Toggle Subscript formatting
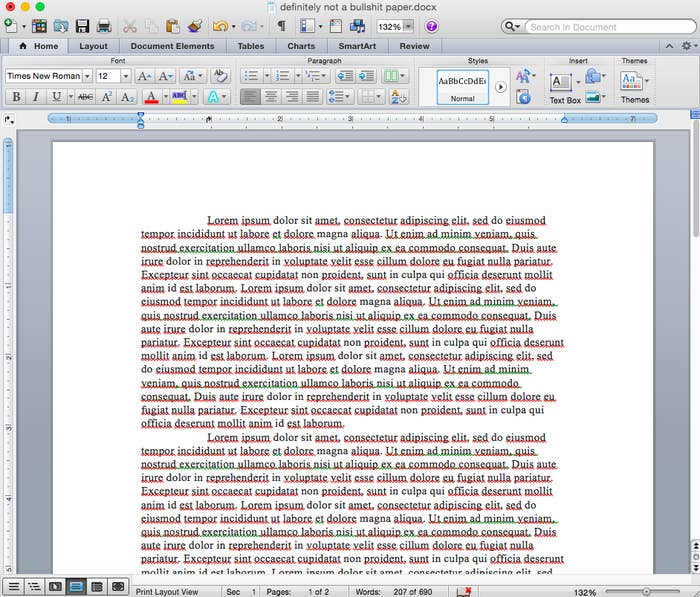Image resolution: width=700 pixels, height=597 pixels. [128, 96]
